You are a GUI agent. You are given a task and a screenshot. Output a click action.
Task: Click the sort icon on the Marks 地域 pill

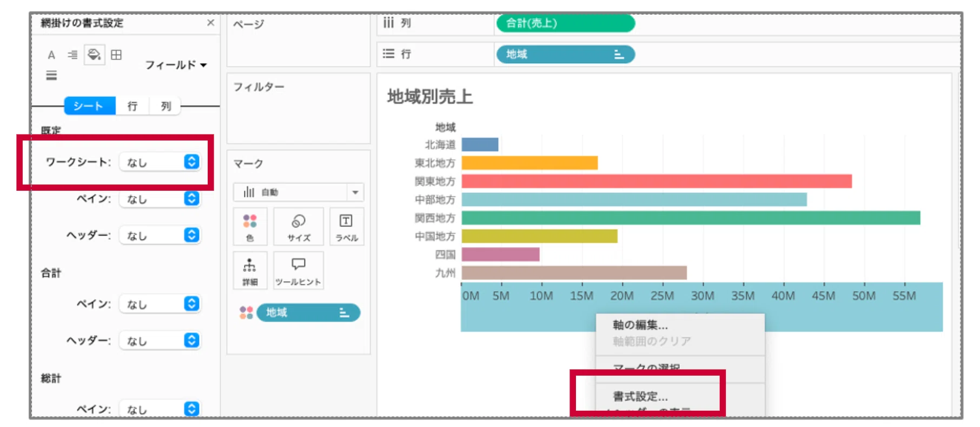tap(345, 312)
